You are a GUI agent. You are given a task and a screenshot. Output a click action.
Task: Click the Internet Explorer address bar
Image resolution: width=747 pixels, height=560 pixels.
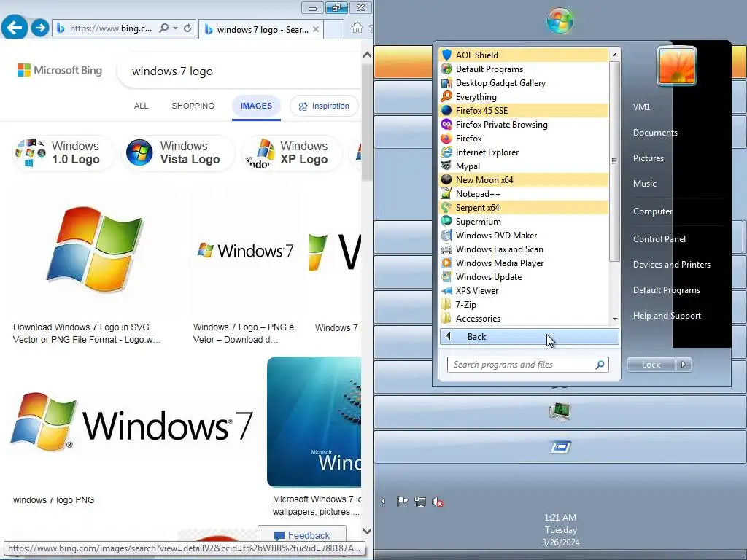pyautogui.click(x=111, y=28)
